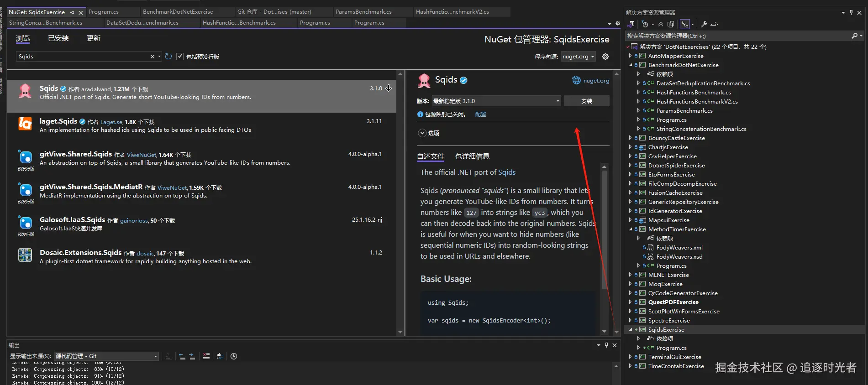This screenshot has width=868, height=385.
Task: Click the Output panel scrollbar up arrow
Action: 616,366
